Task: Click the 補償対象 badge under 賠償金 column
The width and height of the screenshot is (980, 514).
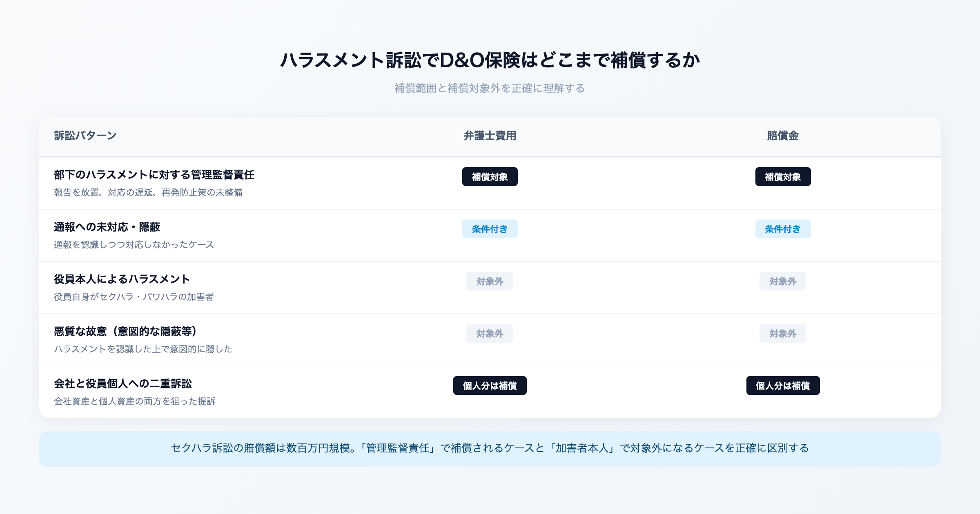Action: (x=782, y=177)
